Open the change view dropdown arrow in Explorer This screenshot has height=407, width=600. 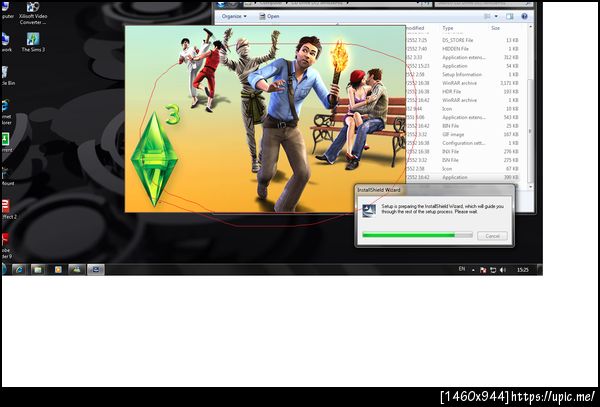coord(496,16)
